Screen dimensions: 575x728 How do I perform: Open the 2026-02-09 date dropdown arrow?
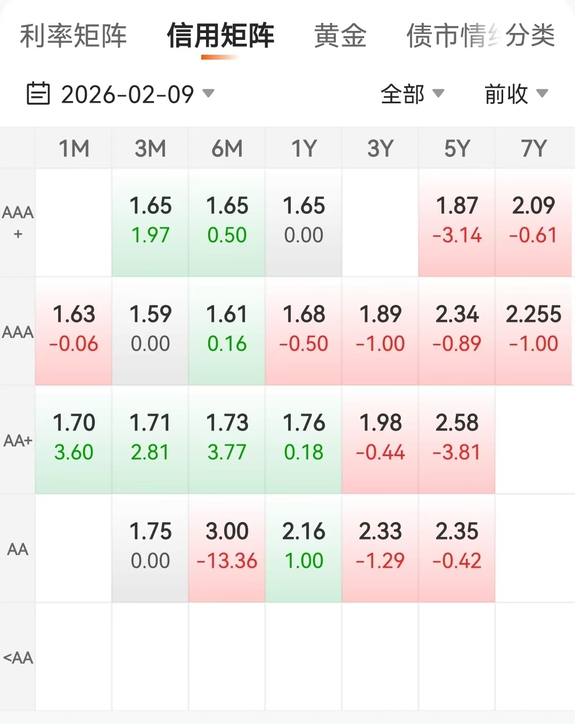coord(209,94)
